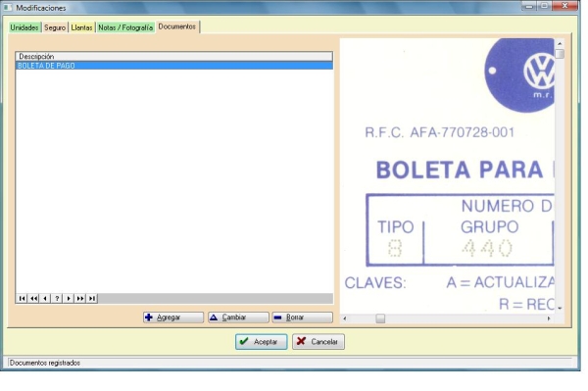Click the down arrow of preview vertical scrollbar
The width and height of the screenshot is (588, 391).
click(560, 308)
